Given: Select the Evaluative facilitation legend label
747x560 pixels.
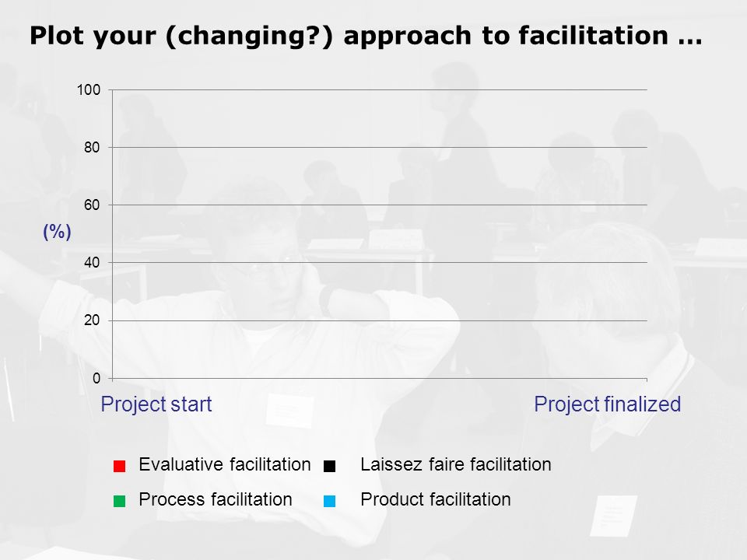Looking at the screenshot, I should (224, 464).
